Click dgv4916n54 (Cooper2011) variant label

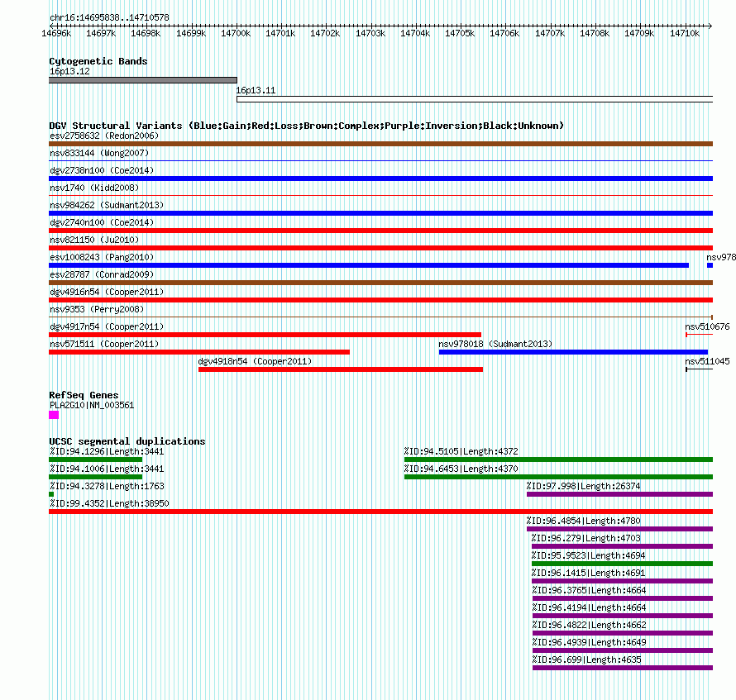(x=107, y=292)
